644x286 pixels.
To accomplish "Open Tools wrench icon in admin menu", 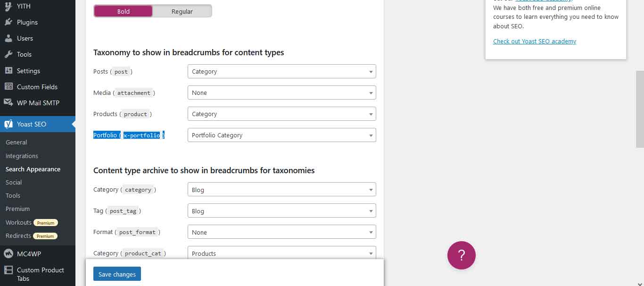I will tap(8, 54).
